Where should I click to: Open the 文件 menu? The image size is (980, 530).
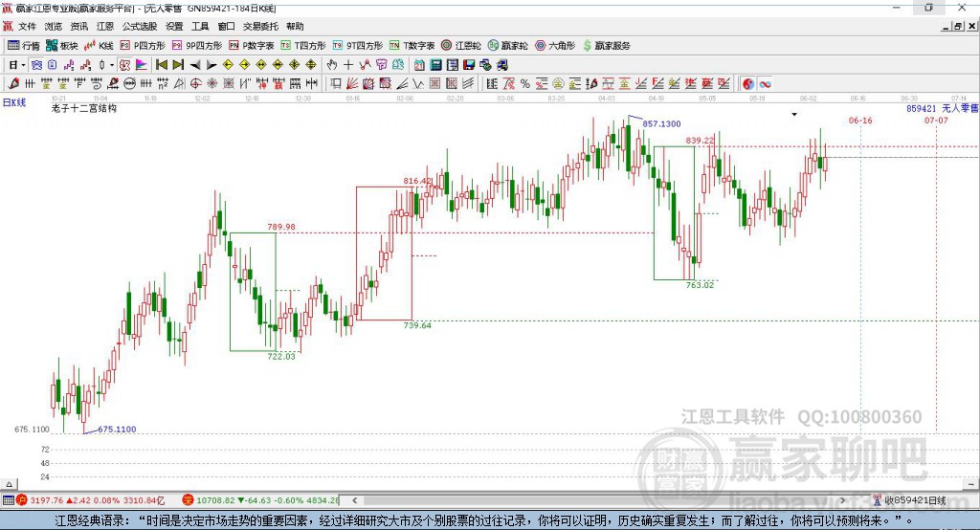[27, 26]
